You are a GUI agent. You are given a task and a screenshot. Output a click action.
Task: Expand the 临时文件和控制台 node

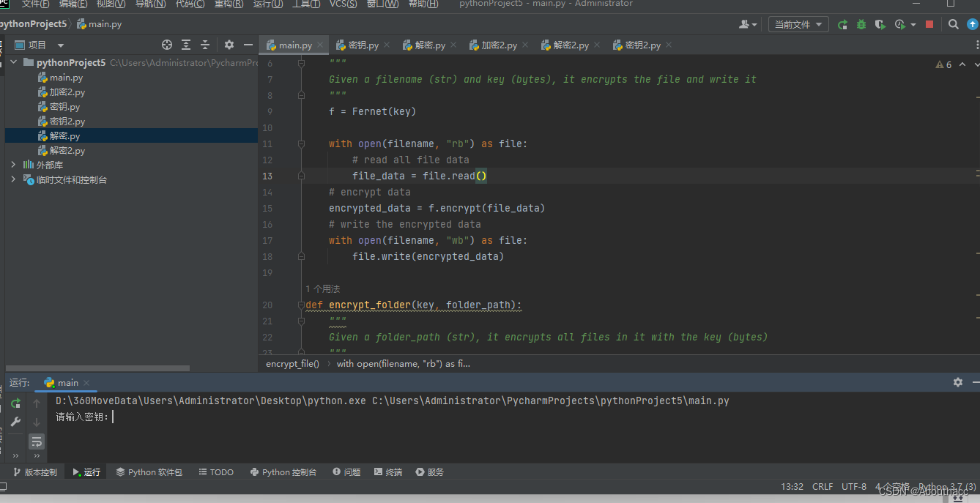point(14,179)
